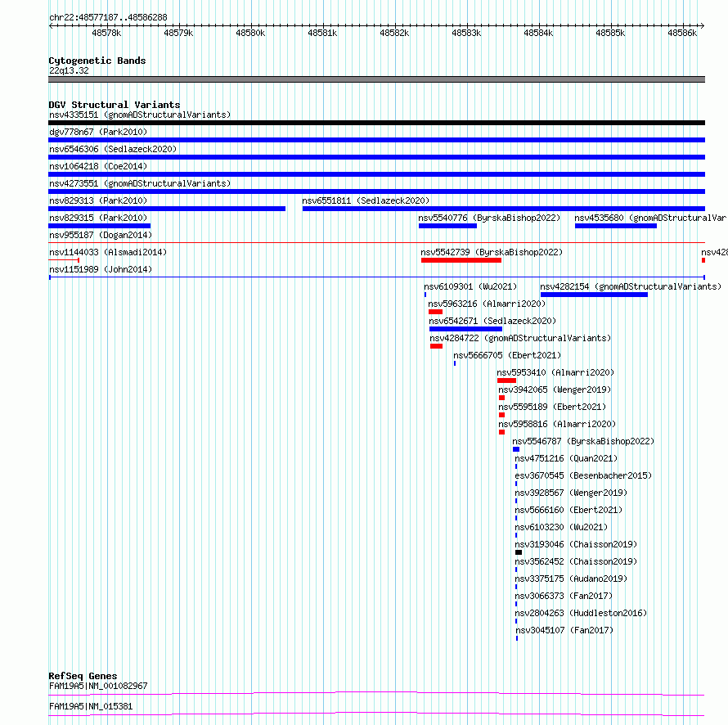Viewport: 728px width, 725px height.
Task: Click blue bar under nsv4282154
Action: (594, 295)
